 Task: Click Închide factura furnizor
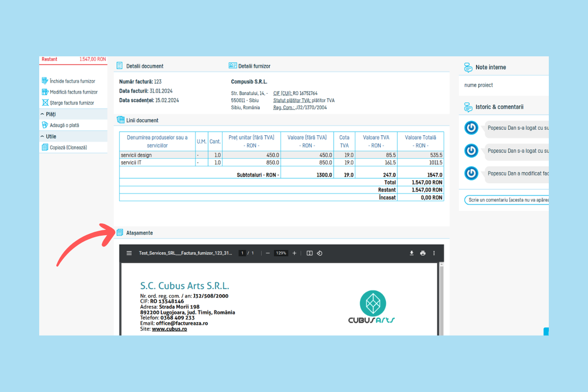click(x=72, y=81)
